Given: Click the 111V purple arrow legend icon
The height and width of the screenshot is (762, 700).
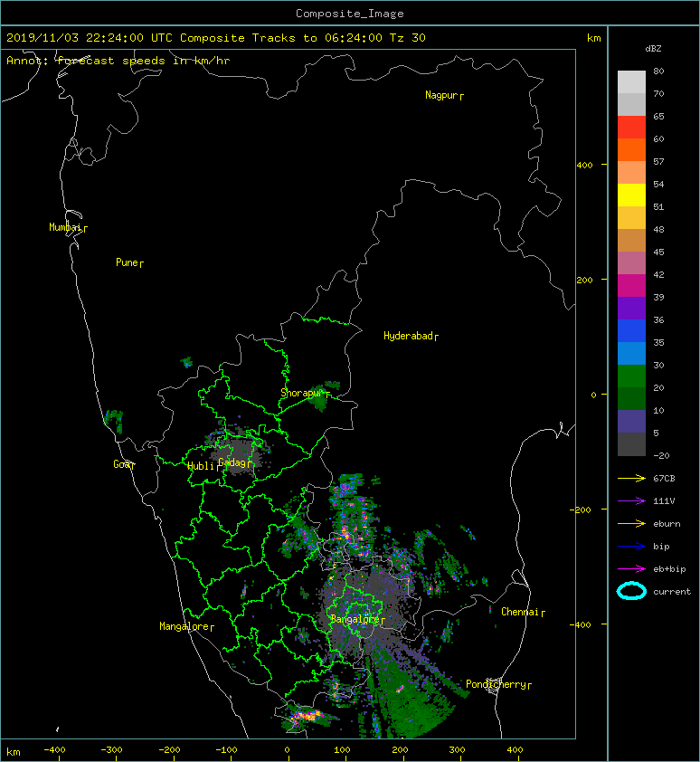Looking at the screenshot, I should [631, 501].
